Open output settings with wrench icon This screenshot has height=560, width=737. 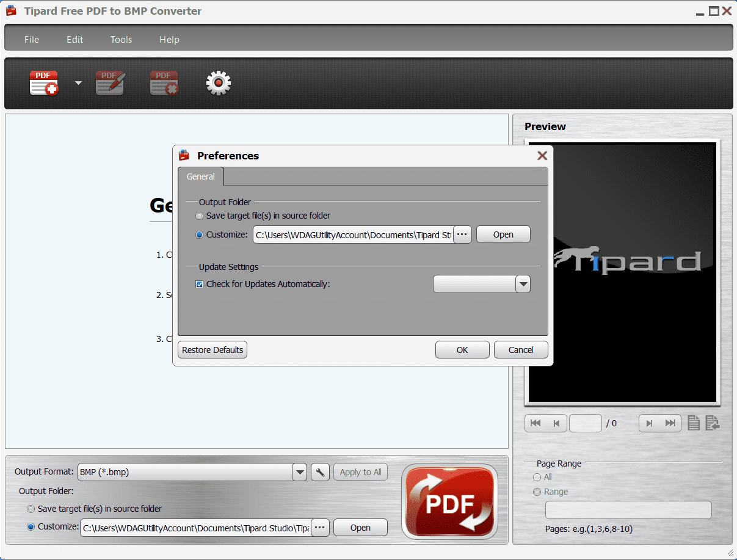(321, 472)
